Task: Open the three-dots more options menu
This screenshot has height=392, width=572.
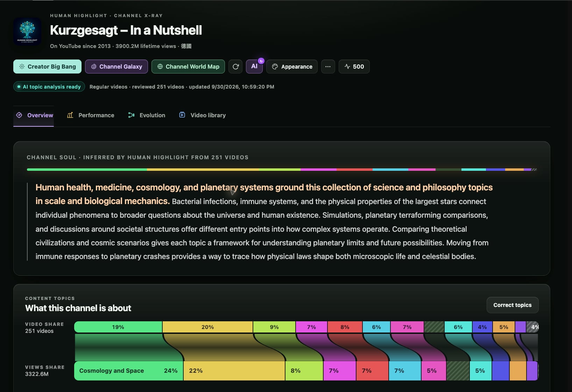Action: pos(328,66)
